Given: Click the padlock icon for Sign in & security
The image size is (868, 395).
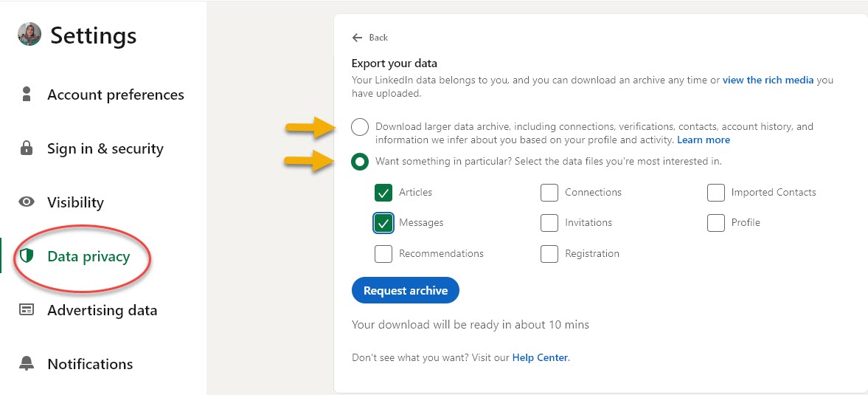Looking at the screenshot, I should point(27,148).
